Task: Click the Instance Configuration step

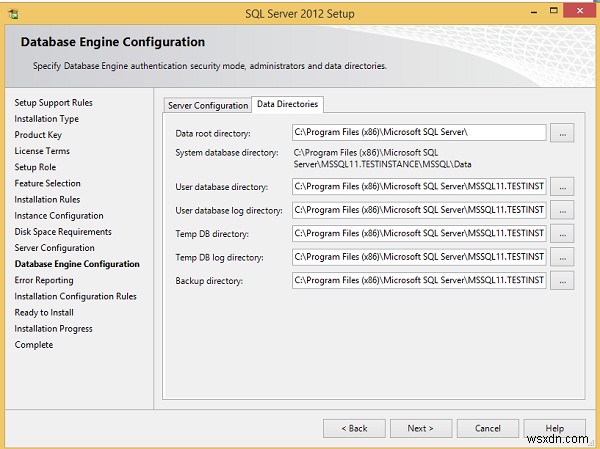Action: point(59,215)
